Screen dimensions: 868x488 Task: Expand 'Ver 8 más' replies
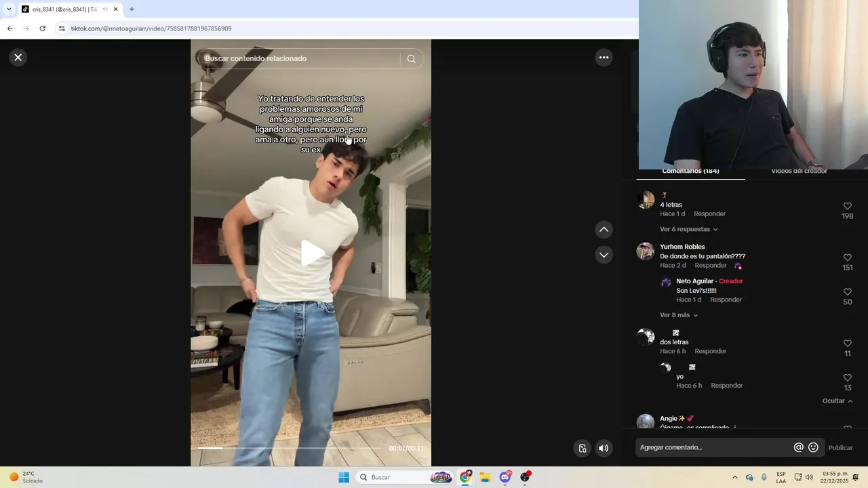click(679, 315)
